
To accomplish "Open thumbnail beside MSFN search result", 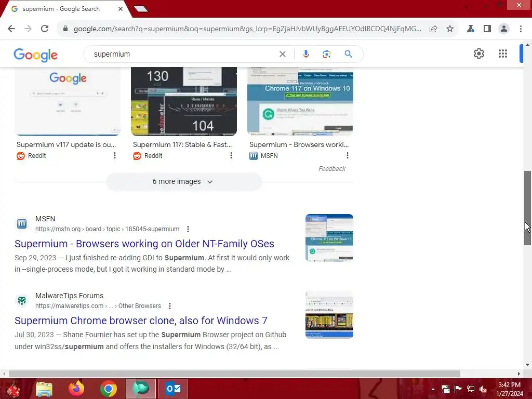I will pyautogui.click(x=329, y=238).
